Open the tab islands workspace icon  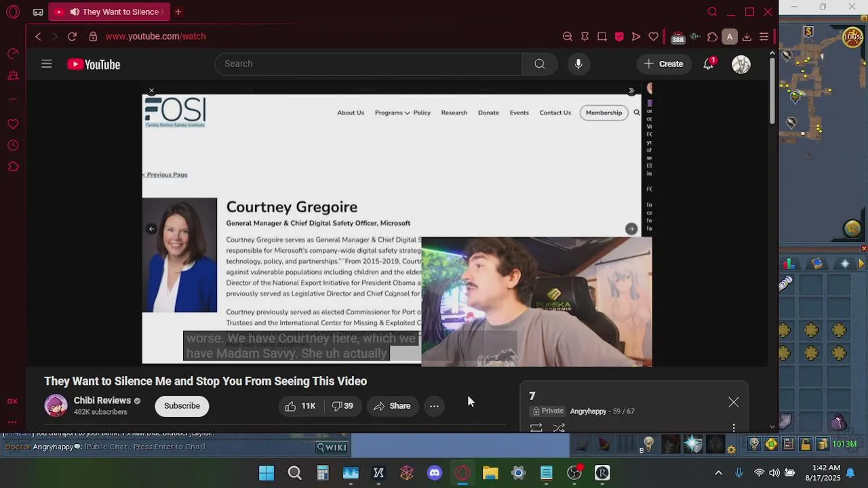pyautogui.click(x=38, y=12)
